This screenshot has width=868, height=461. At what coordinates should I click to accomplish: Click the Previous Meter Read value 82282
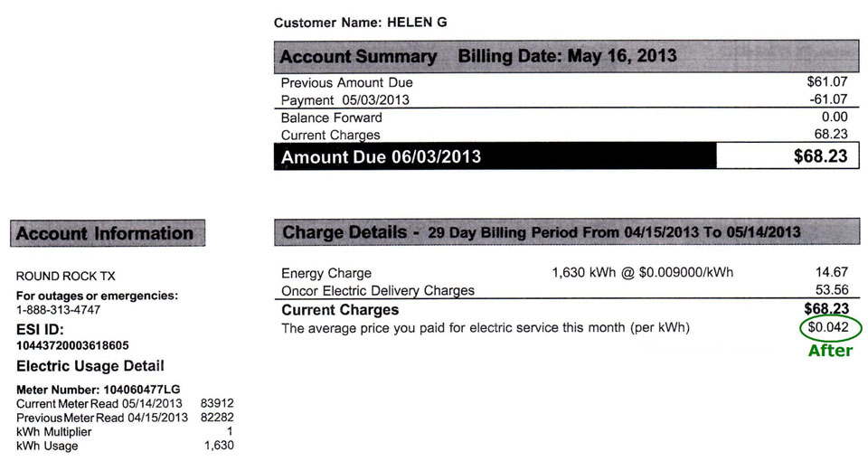[x=217, y=418]
